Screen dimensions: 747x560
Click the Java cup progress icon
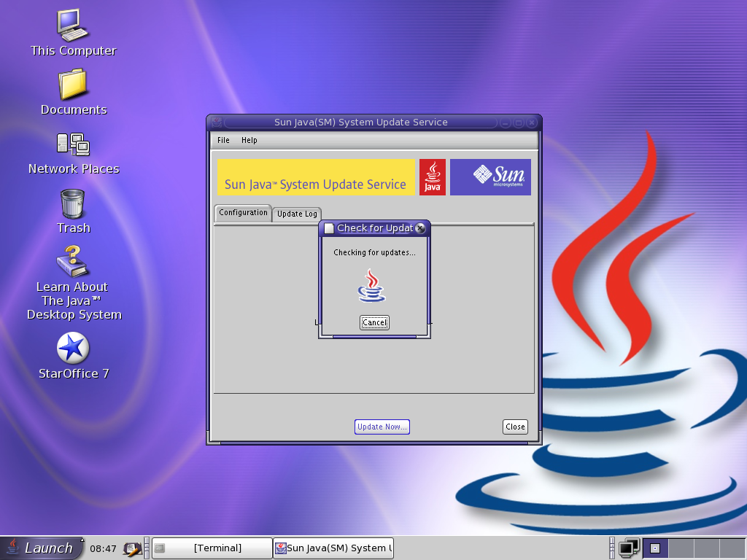tap(371, 285)
